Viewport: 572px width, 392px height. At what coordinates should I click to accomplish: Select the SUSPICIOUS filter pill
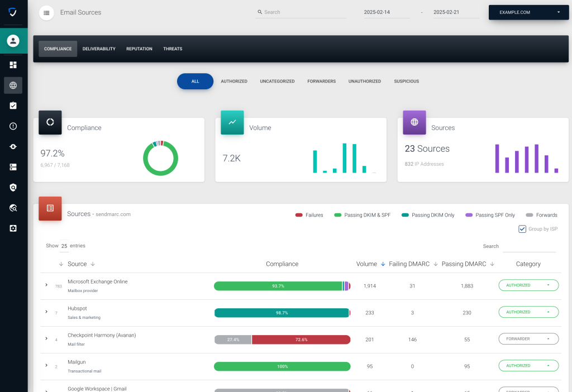pos(406,81)
